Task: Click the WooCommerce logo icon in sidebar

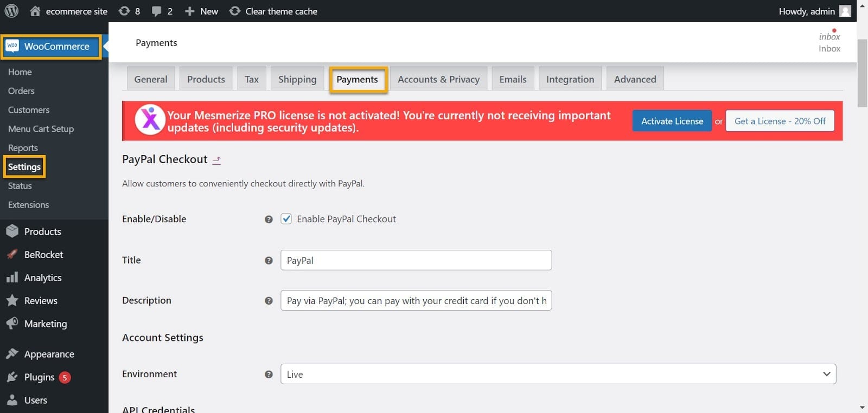Action: [12, 46]
